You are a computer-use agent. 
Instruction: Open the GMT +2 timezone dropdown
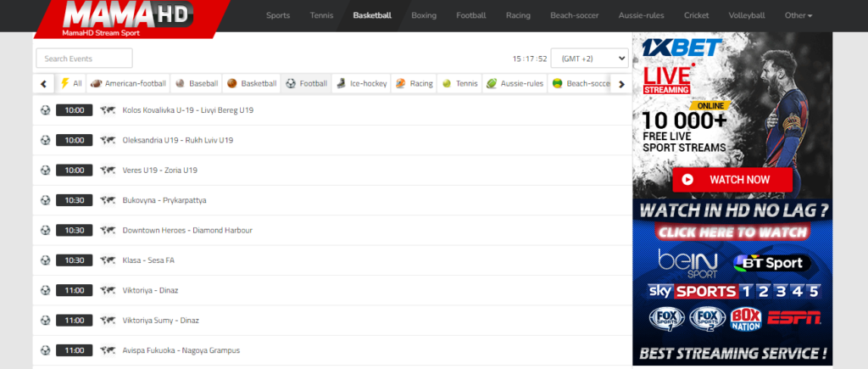(x=589, y=59)
